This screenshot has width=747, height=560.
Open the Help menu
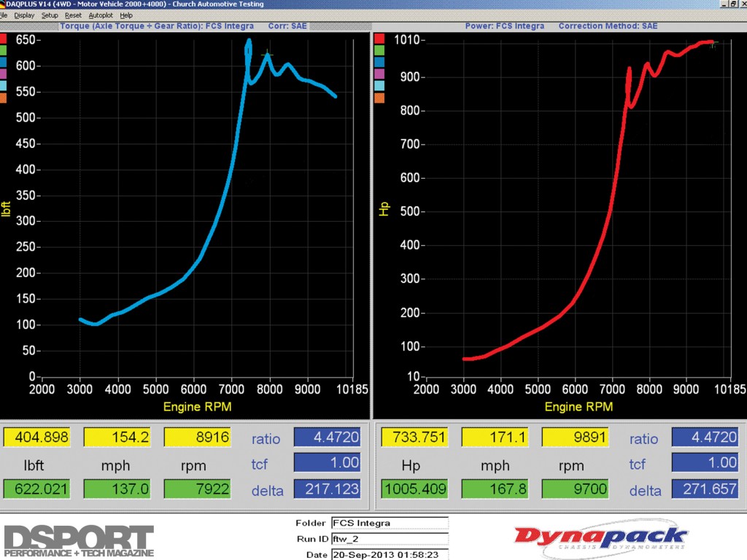pyautogui.click(x=126, y=15)
